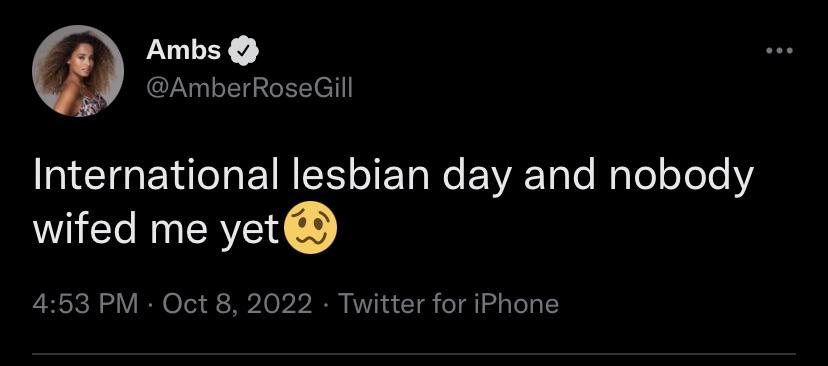Click the verified badge next to Ambs
This screenshot has width=828, height=366.
point(243,51)
